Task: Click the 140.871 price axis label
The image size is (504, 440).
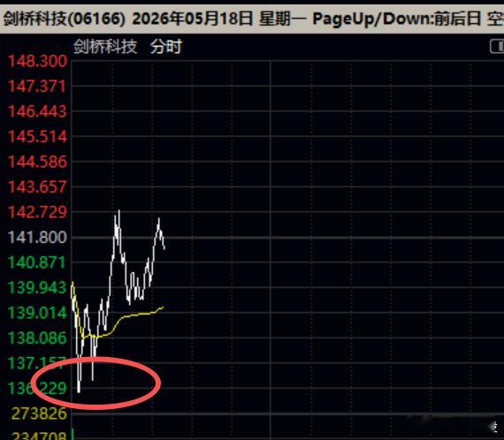Action: pos(37,262)
